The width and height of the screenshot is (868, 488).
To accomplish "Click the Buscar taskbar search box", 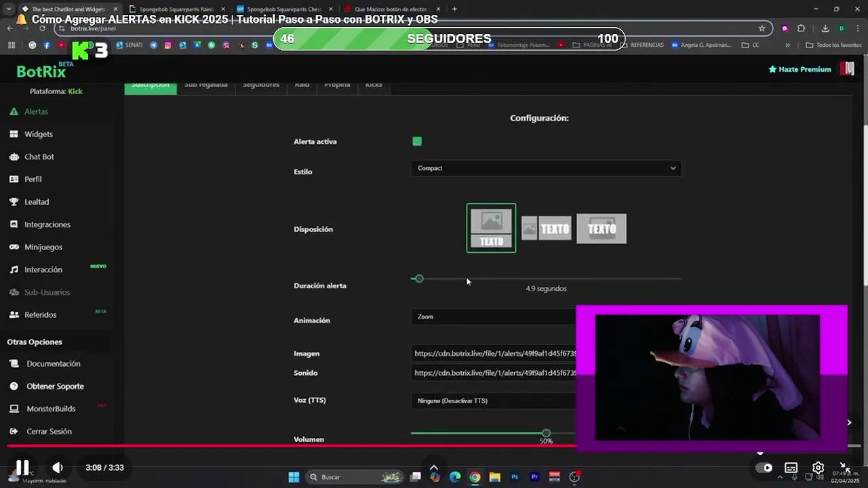I will pyautogui.click(x=354, y=477).
